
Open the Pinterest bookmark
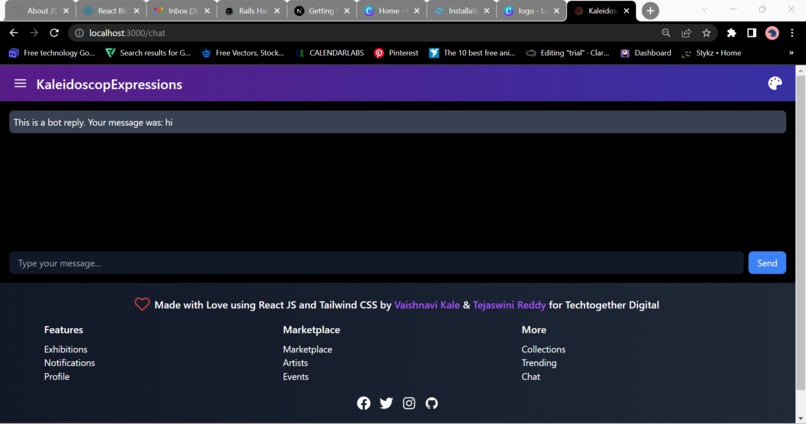click(x=396, y=53)
